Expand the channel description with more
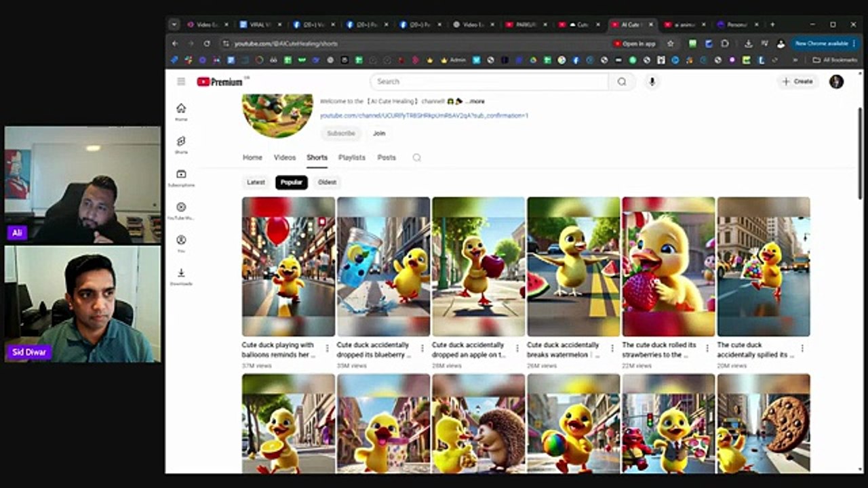The image size is (868, 488). click(475, 102)
